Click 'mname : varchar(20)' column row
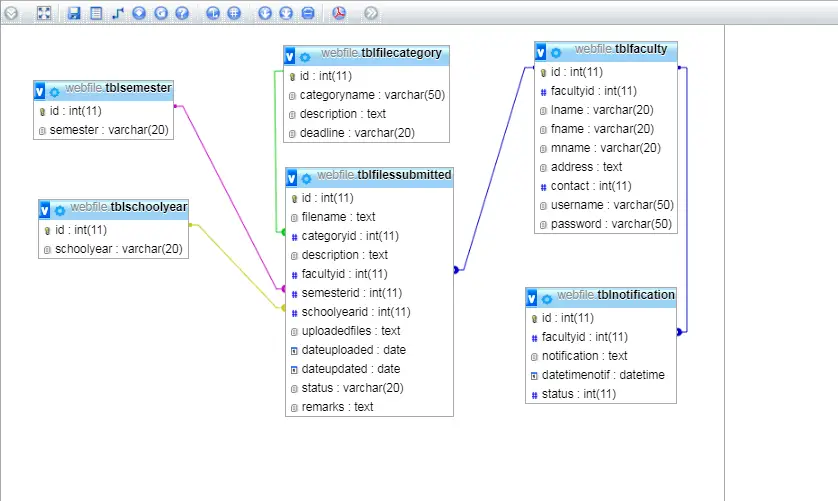 click(606, 148)
